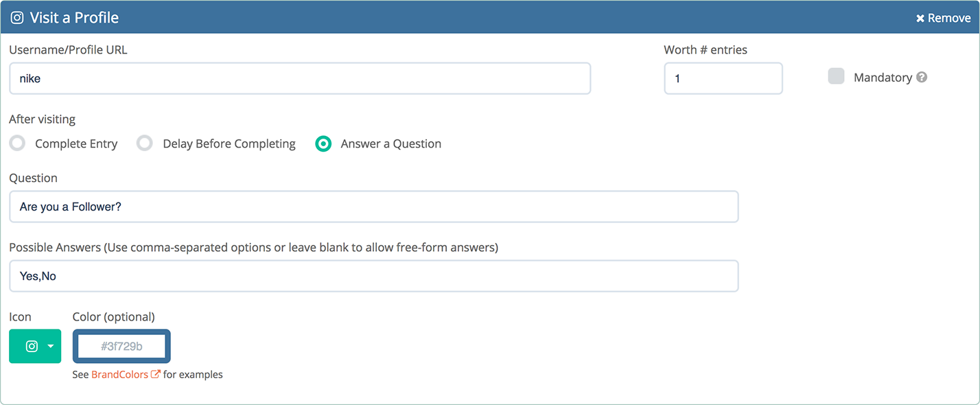Viewport: 980px width, 405px height.
Task: Click the external link icon after BrandColors
Action: (156, 375)
